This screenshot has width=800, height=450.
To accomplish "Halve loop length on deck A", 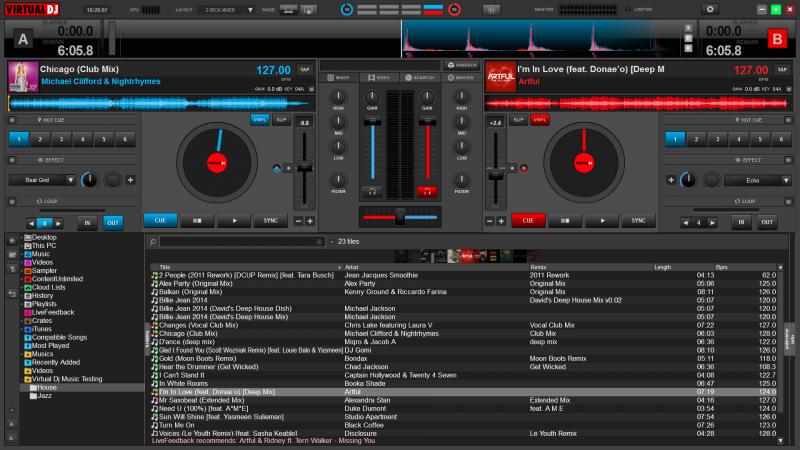I will coord(32,223).
